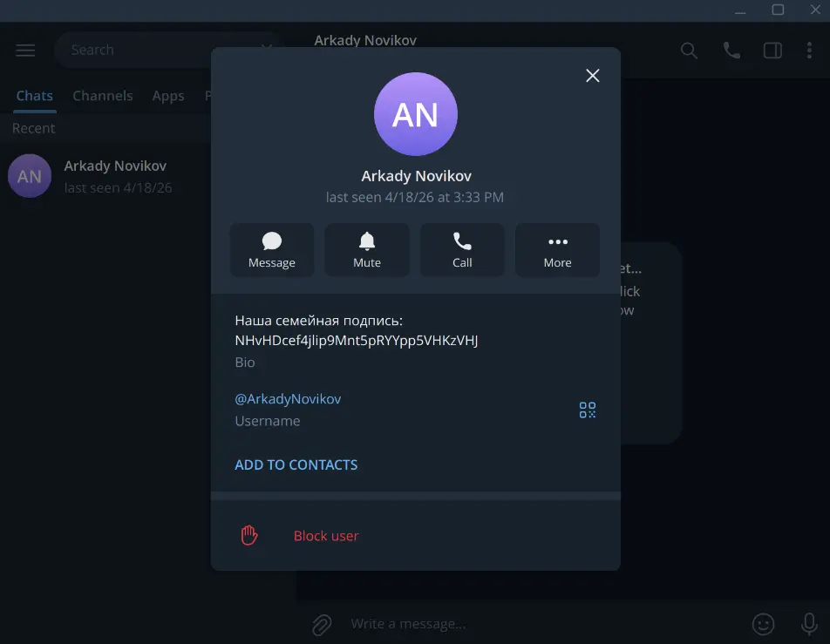Open the three-dot menu in top bar
The height and width of the screenshot is (644, 830).
click(810, 50)
